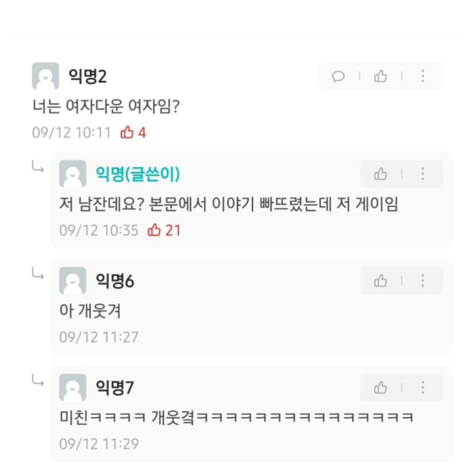Like the 익명(글쓴이) reply

point(381,174)
